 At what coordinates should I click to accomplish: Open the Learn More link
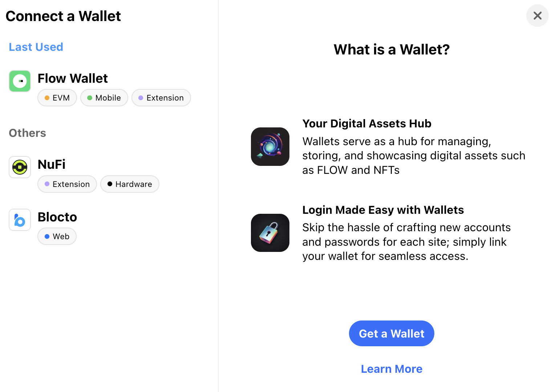(391, 369)
